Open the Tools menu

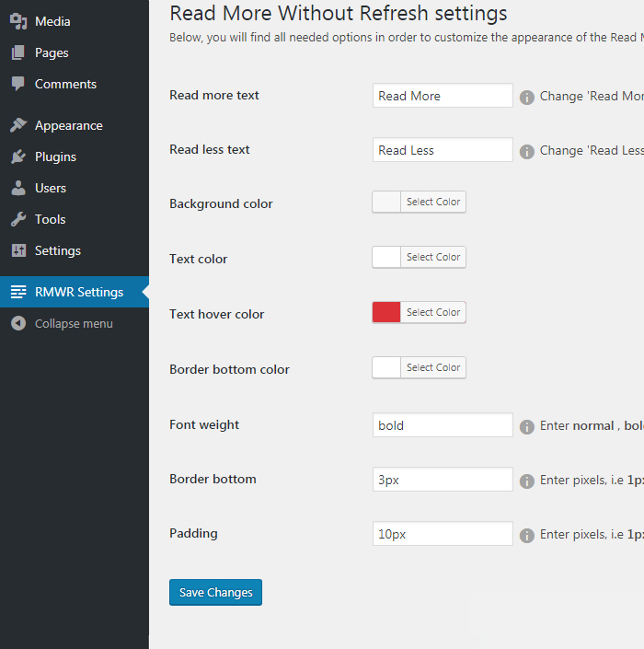(x=75, y=219)
